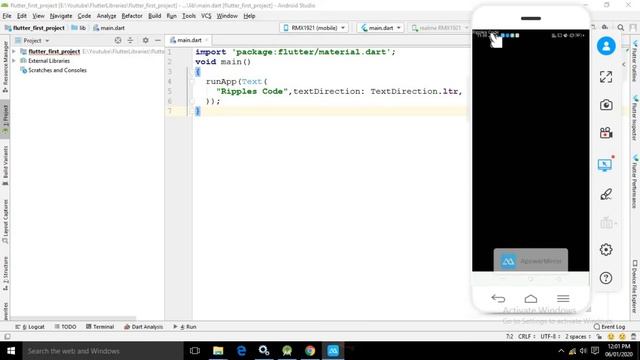Open the File menu
Screen dimensions: 640x360
coord(7,16)
